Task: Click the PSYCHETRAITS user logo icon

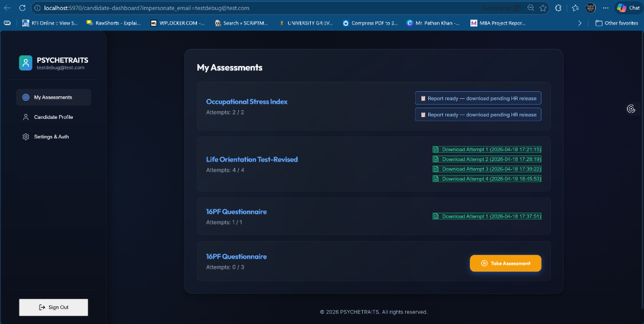Action: pyautogui.click(x=25, y=63)
